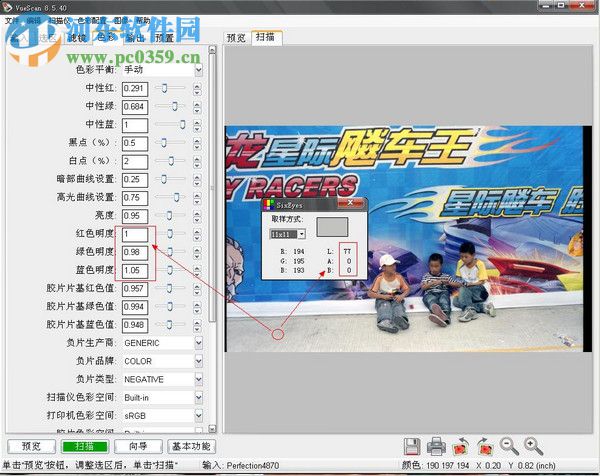Click the zoom in magnifier icon
The width and height of the screenshot is (600, 476).
(x=533, y=447)
